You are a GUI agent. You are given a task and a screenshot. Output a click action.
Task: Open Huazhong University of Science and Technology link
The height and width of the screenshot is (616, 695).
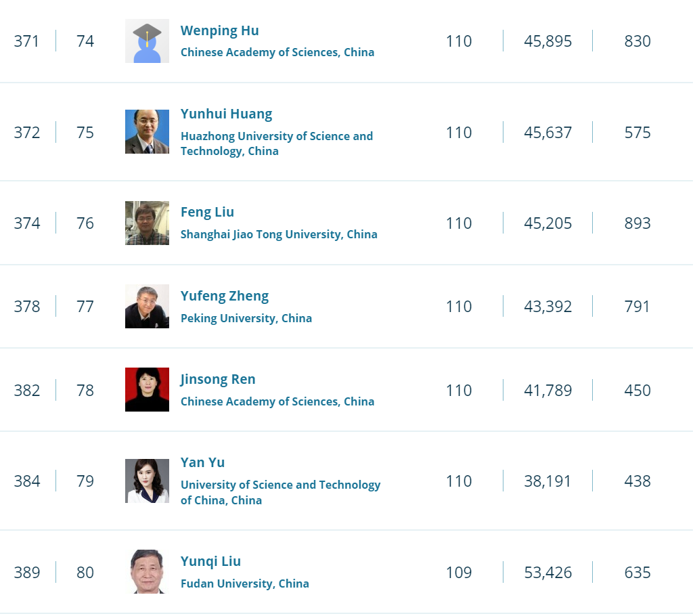[276, 144]
